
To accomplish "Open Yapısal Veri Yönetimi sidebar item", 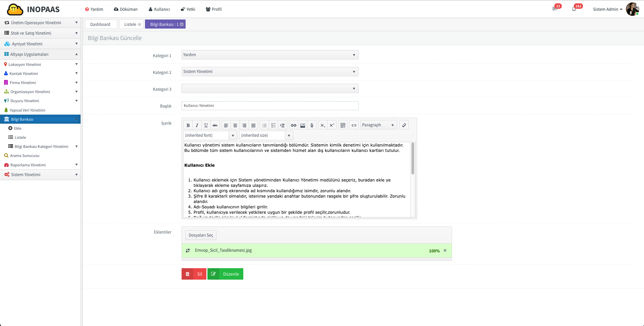I will tap(40, 110).
